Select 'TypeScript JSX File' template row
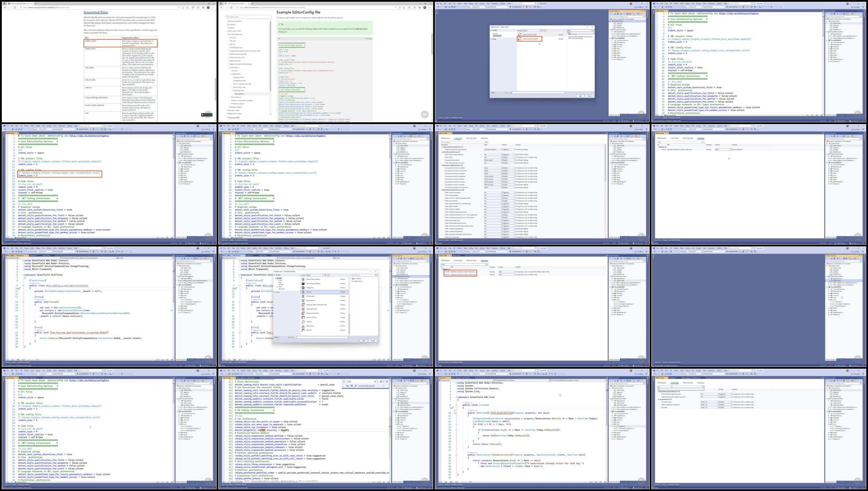Screen dimensions: 868x491 tap(324, 309)
